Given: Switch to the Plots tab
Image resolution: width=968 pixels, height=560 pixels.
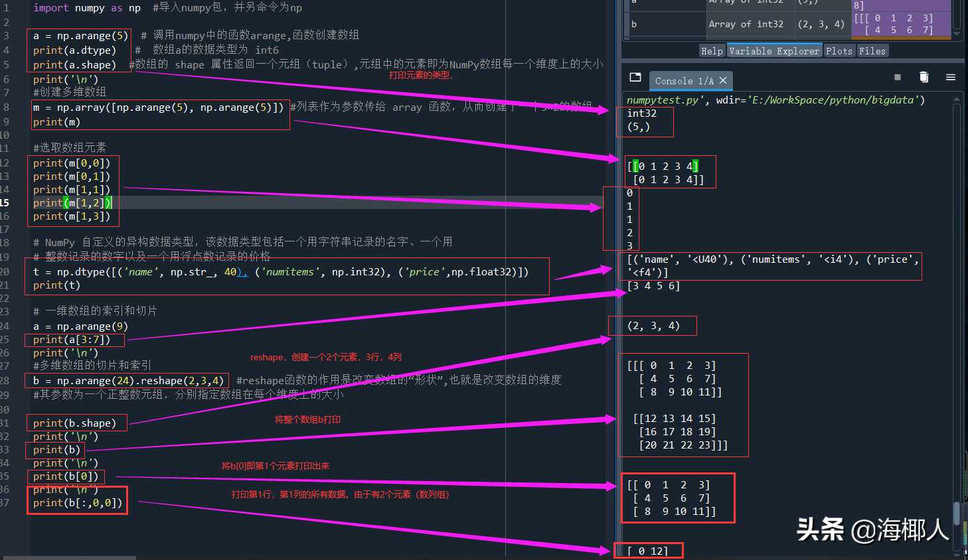Looking at the screenshot, I should tap(839, 51).
